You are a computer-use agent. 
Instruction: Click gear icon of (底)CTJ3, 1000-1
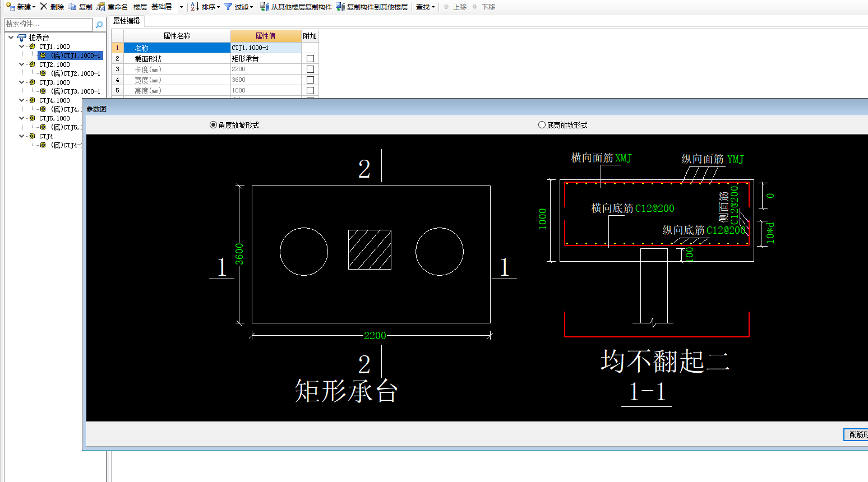(43, 91)
